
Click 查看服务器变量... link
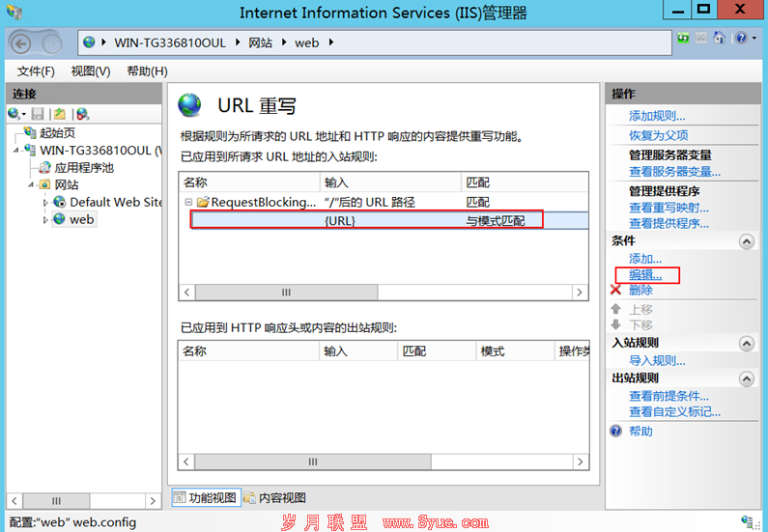674,171
